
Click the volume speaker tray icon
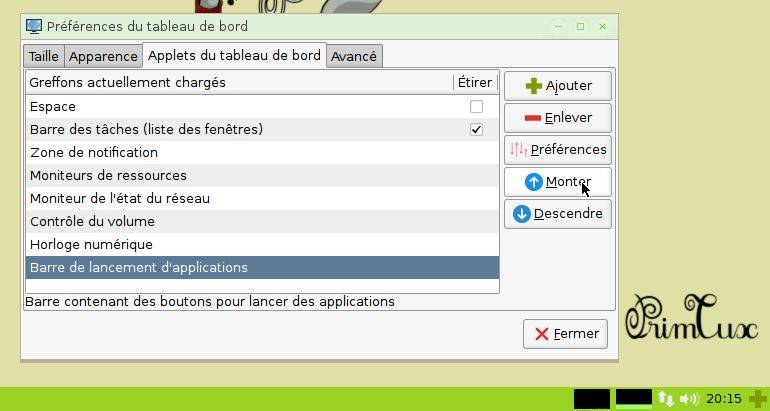688,398
